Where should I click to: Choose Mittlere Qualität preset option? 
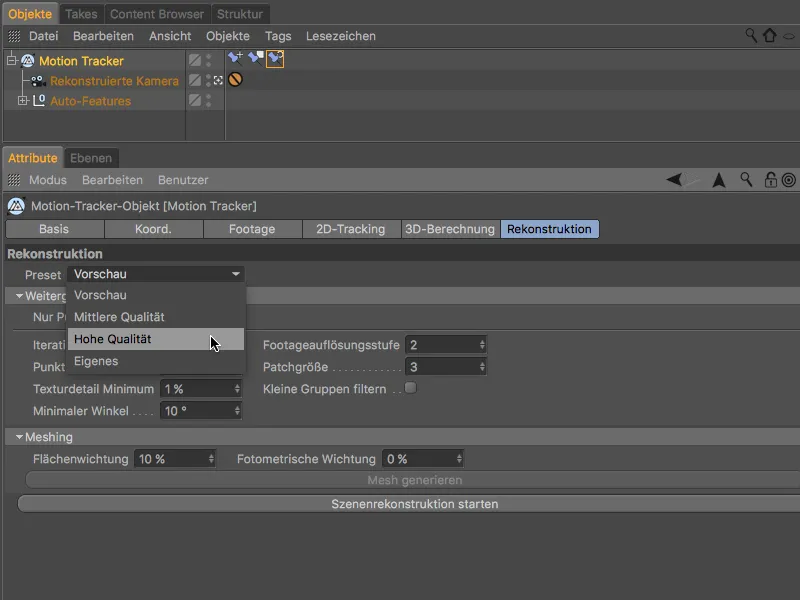pos(156,317)
